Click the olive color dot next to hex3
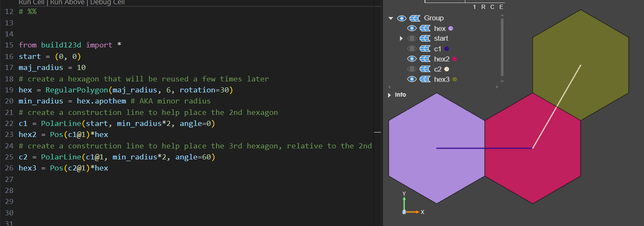Screen dimensions: 644x226 455,79
